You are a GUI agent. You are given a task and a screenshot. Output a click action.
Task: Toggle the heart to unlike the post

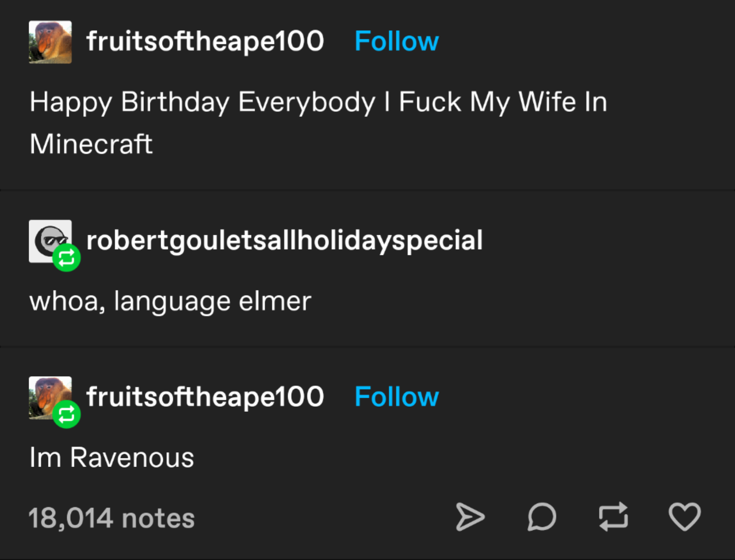coord(684,517)
